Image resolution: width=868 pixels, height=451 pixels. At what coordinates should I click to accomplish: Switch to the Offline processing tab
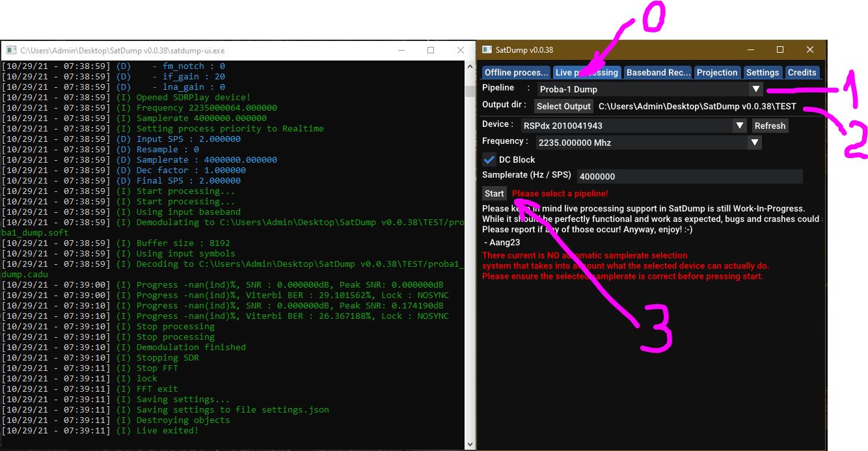click(517, 72)
